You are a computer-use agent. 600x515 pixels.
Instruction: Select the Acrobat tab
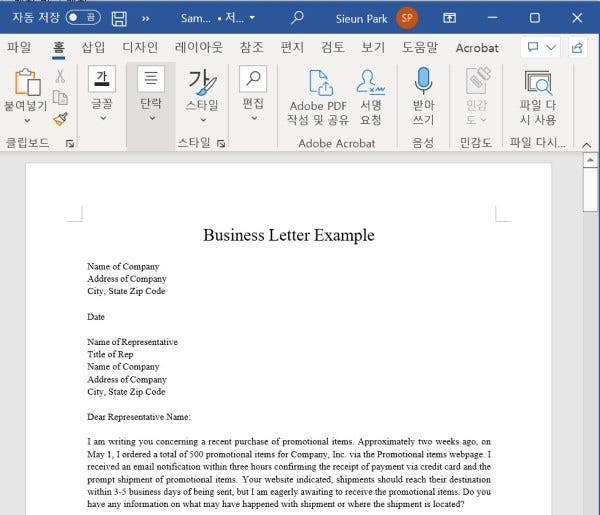pyautogui.click(x=477, y=48)
